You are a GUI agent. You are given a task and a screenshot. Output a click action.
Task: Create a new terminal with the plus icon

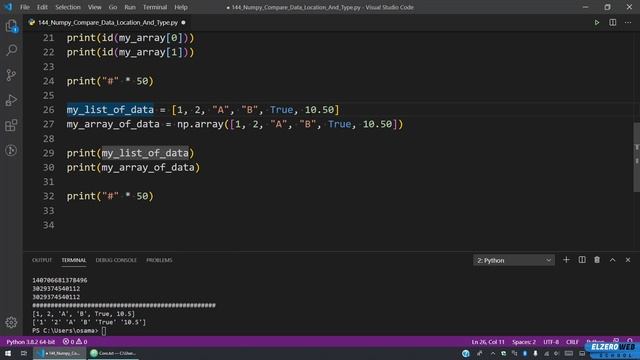(x=566, y=260)
